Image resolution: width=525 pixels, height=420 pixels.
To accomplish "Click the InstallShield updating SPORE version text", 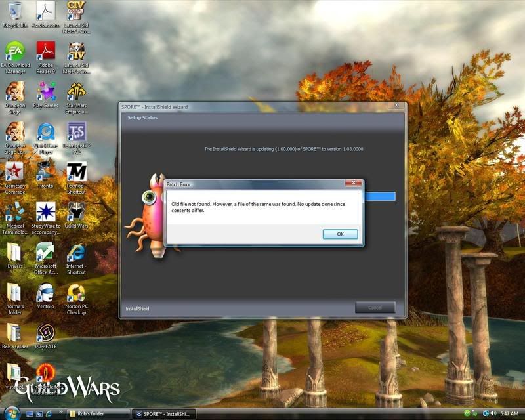I will click(283, 149).
